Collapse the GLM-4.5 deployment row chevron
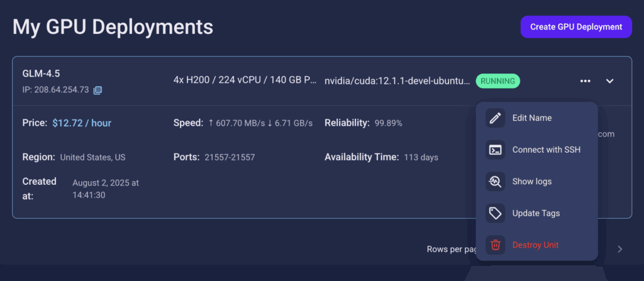Screen dimensions: 644x281 pos(609,81)
